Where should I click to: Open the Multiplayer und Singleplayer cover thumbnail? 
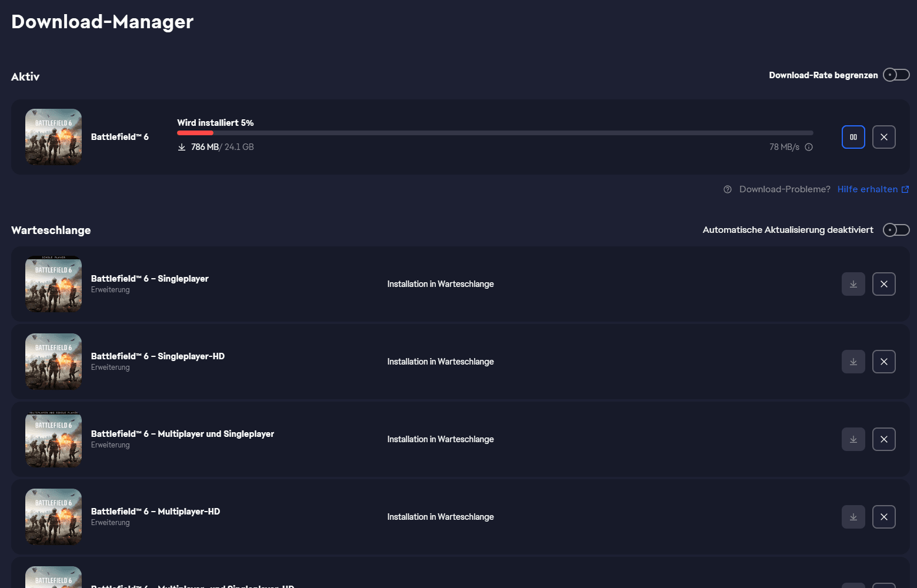54,439
